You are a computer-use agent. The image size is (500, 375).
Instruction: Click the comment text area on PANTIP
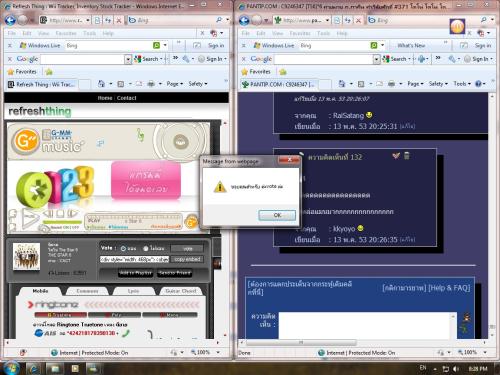(x=367, y=325)
